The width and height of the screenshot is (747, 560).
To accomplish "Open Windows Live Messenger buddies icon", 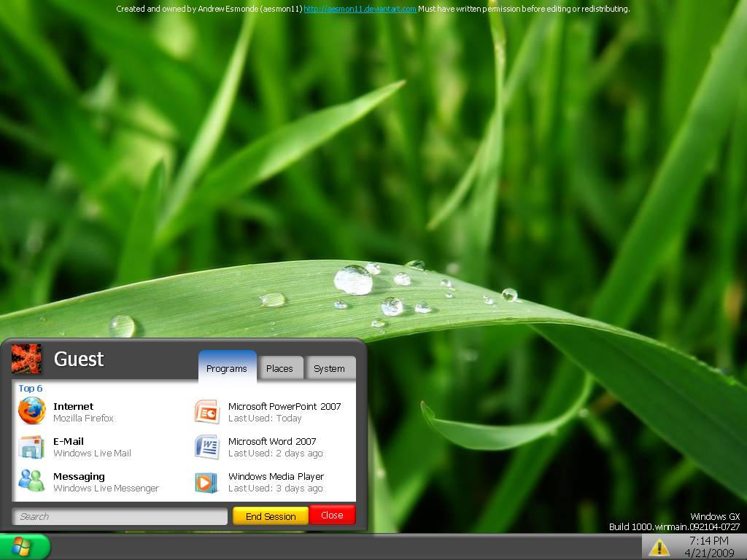I will [x=31, y=481].
